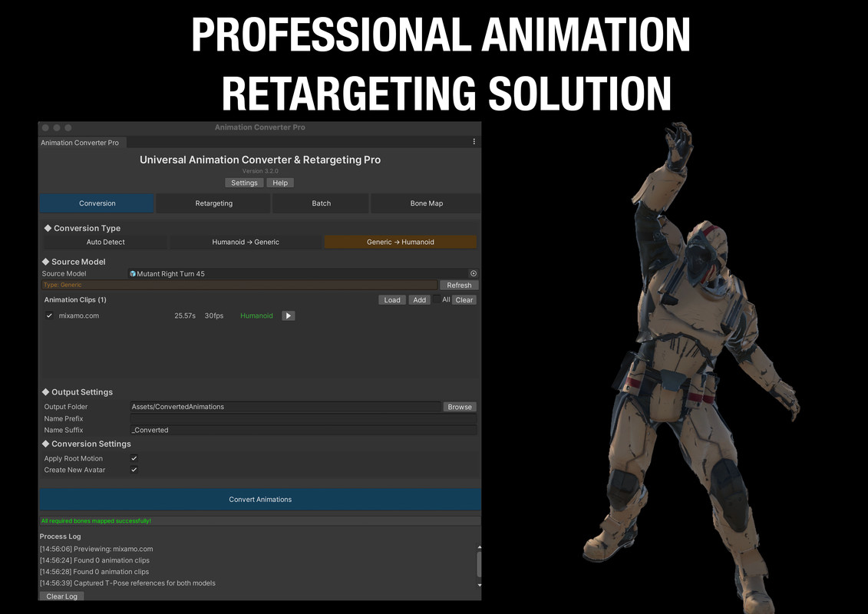This screenshot has width=868, height=614.
Task: Click the Animation Clips (1) heading
Action: (x=75, y=299)
